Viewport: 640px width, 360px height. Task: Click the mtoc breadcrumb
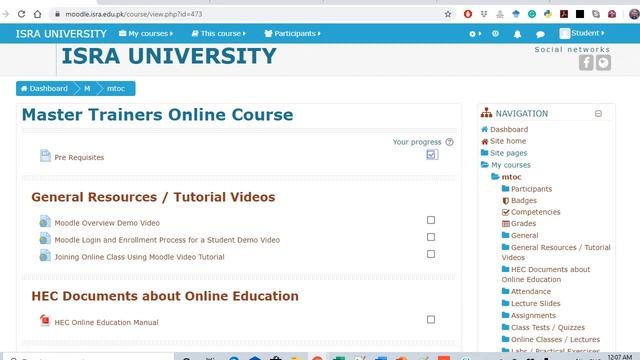pos(116,89)
